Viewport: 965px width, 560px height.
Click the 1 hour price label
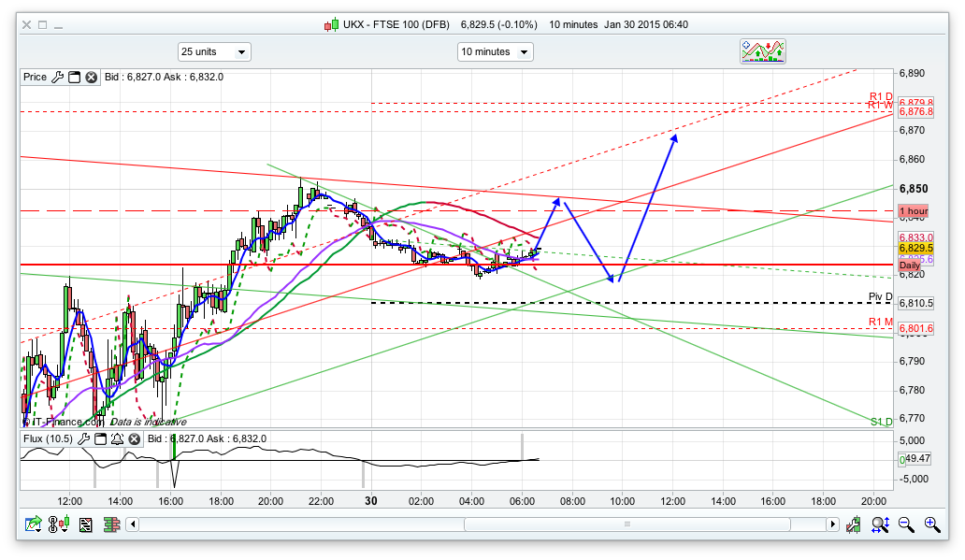coord(914,212)
